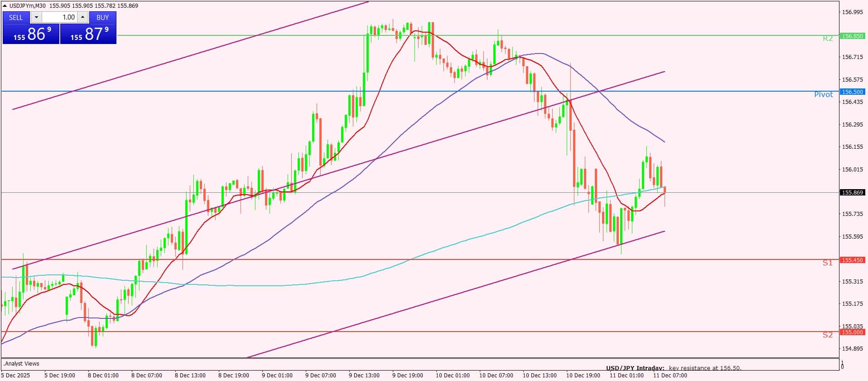Select the red 155.000 price tag
Viewport: 868px width, 381px height.
click(x=852, y=332)
